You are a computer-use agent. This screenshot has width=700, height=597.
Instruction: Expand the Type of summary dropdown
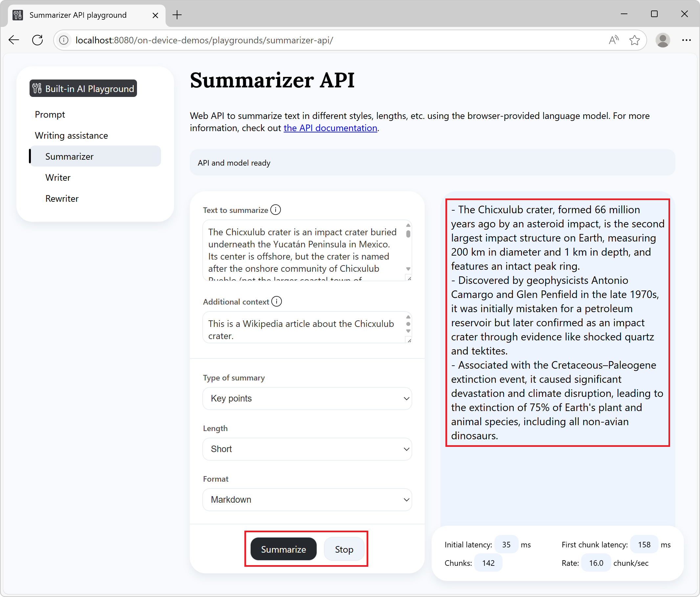(x=307, y=398)
